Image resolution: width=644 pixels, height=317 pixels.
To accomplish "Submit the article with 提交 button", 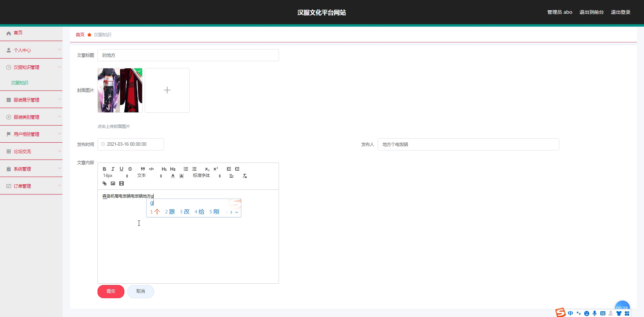I will pyautogui.click(x=111, y=291).
